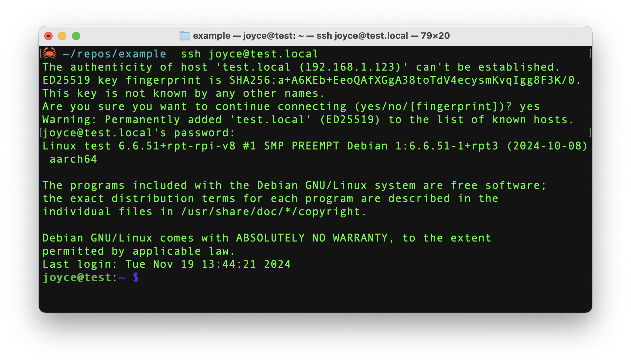Screen dimensions: 631x364
Task: Close the terminal window with the red button
Action: pos(48,36)
